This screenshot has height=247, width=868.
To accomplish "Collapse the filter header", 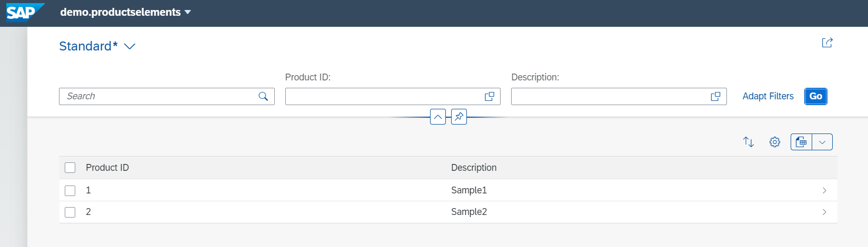I will (x=437, y=117).
